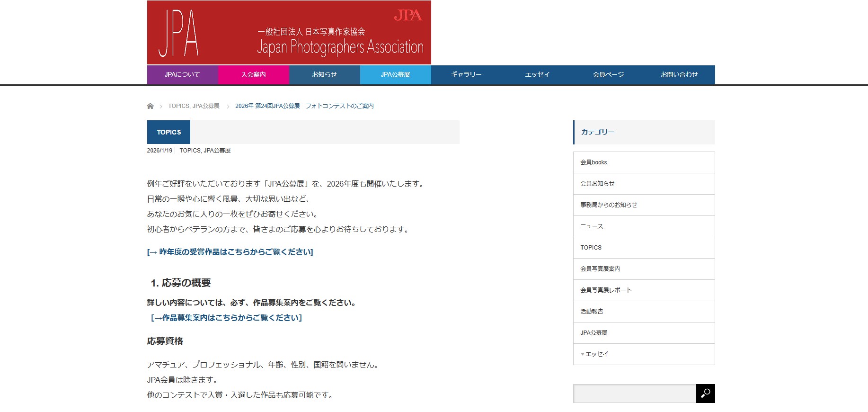This screenshot has width=868, height=412.
Task: Open the ギャラリー navigation item
Action: tap(466, 75)
